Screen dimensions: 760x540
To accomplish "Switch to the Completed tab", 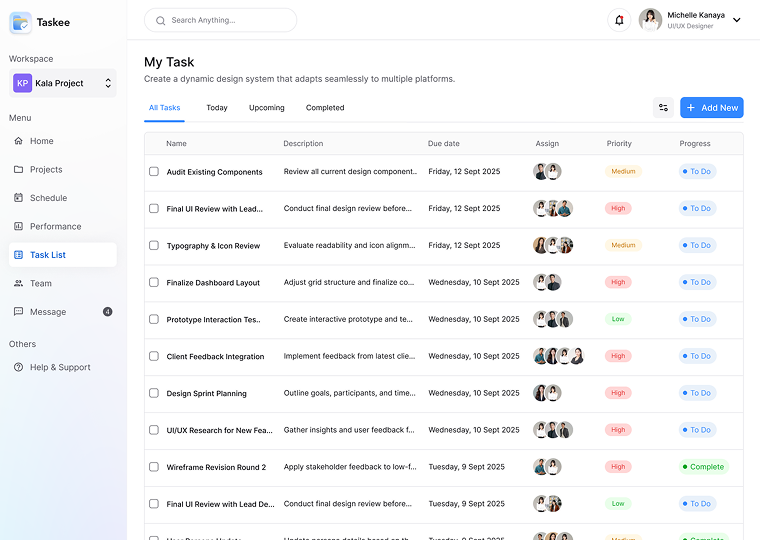I will coord(325,108).
